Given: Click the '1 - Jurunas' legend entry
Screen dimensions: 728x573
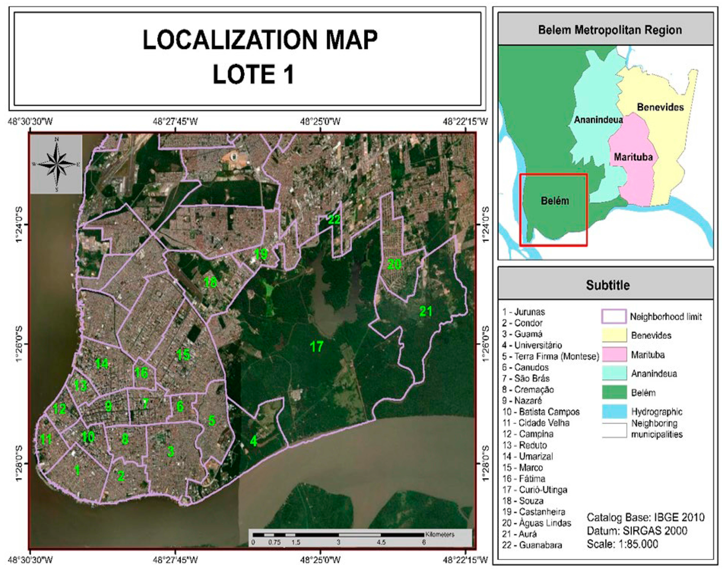Looking at the screenshot, I should (524, 312).
